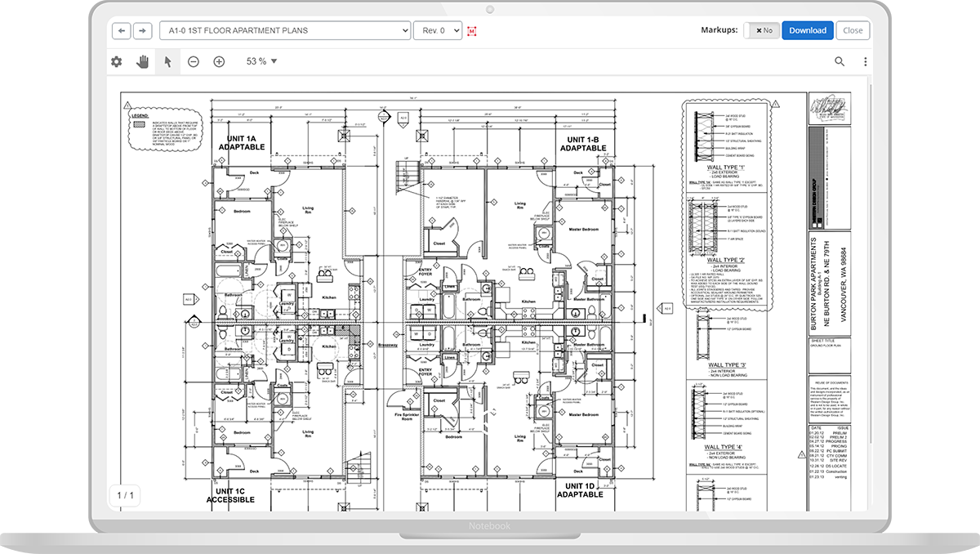Click the red markup icon beside Rev.
The height and width of the screenshot is (554, 980).
(x=472, y=31)
